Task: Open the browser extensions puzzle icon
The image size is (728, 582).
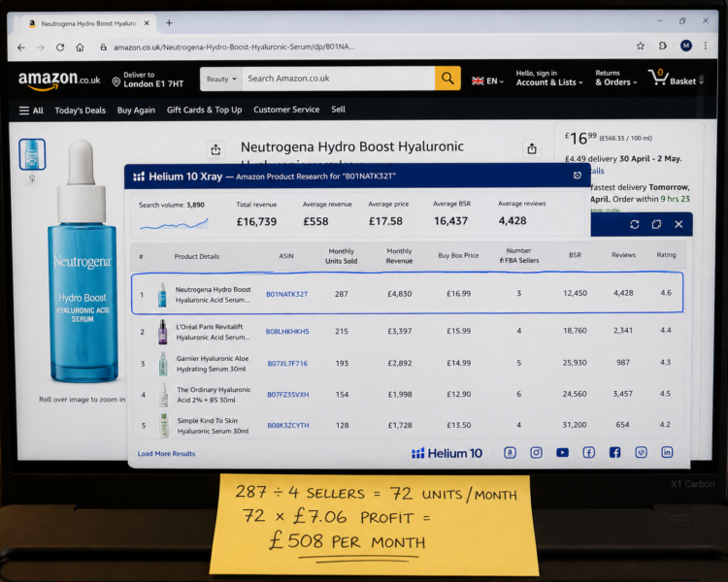Action: tap(663, 46)
